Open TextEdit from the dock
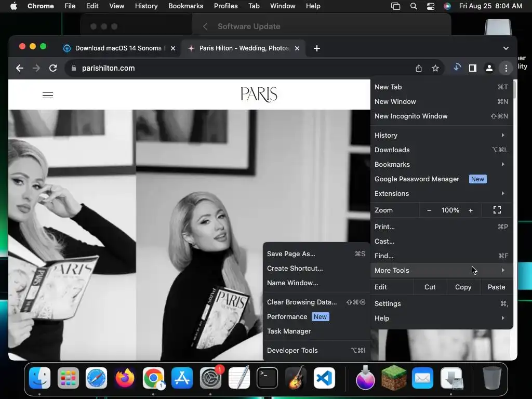Screen dimensions: 532x399 239,378
